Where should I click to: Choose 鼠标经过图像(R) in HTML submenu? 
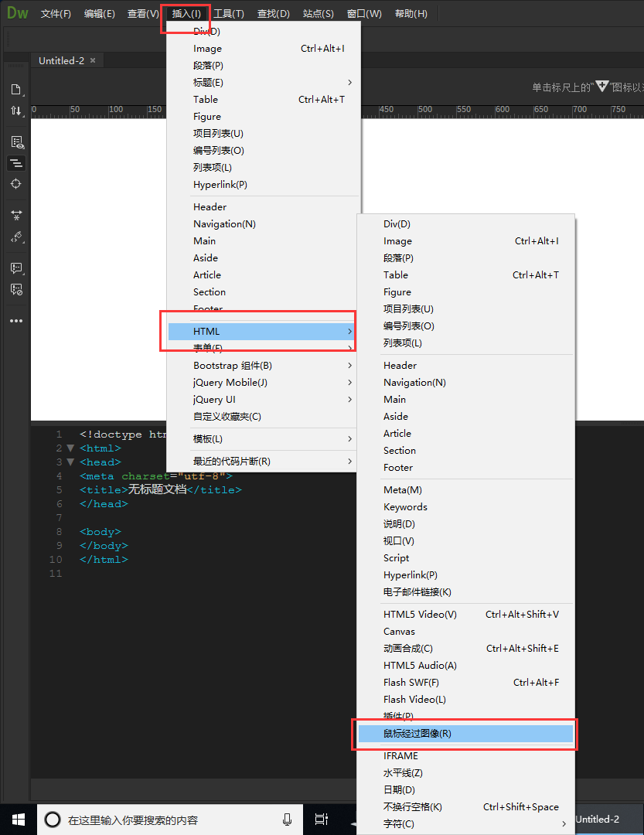pyautogui.click(x=465, y=733)
